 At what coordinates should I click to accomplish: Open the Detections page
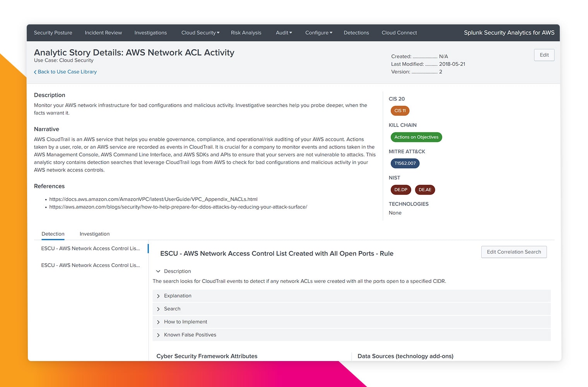click(356, 33)
